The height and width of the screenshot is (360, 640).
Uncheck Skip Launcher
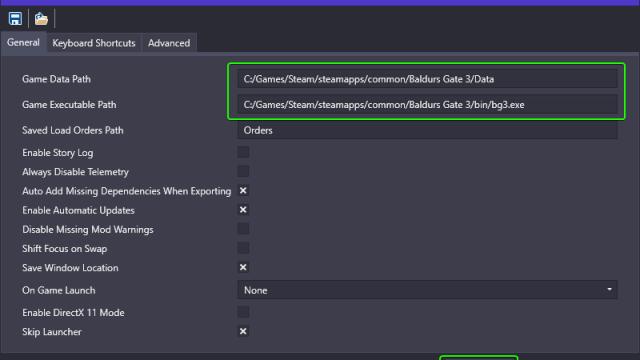point(243,331)
